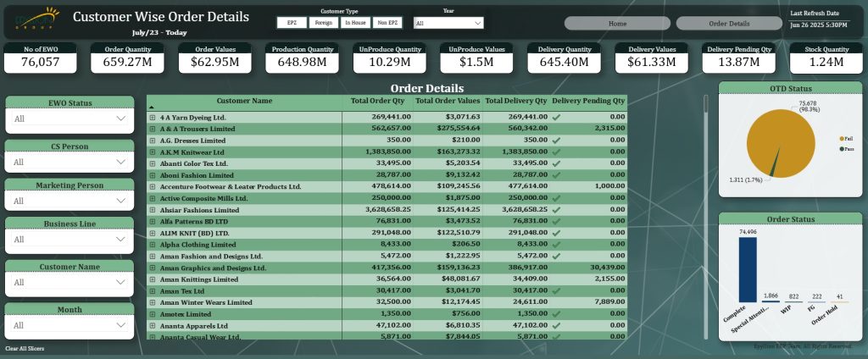Toggle the Foreign customer type filter
868x359 pixels.
point(322,24)
